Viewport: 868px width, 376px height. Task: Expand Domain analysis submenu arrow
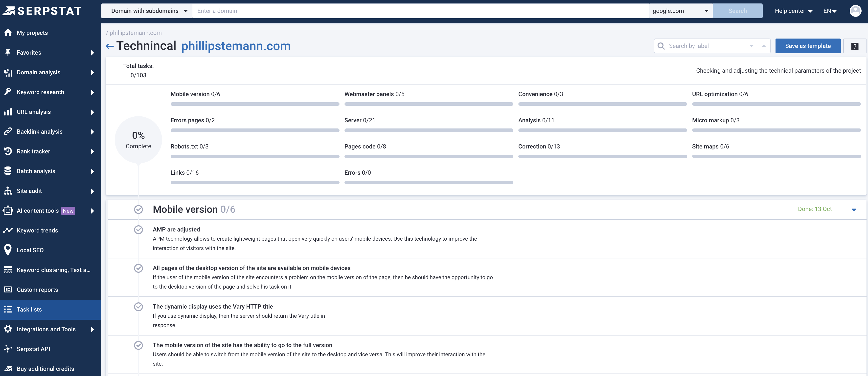92,73
